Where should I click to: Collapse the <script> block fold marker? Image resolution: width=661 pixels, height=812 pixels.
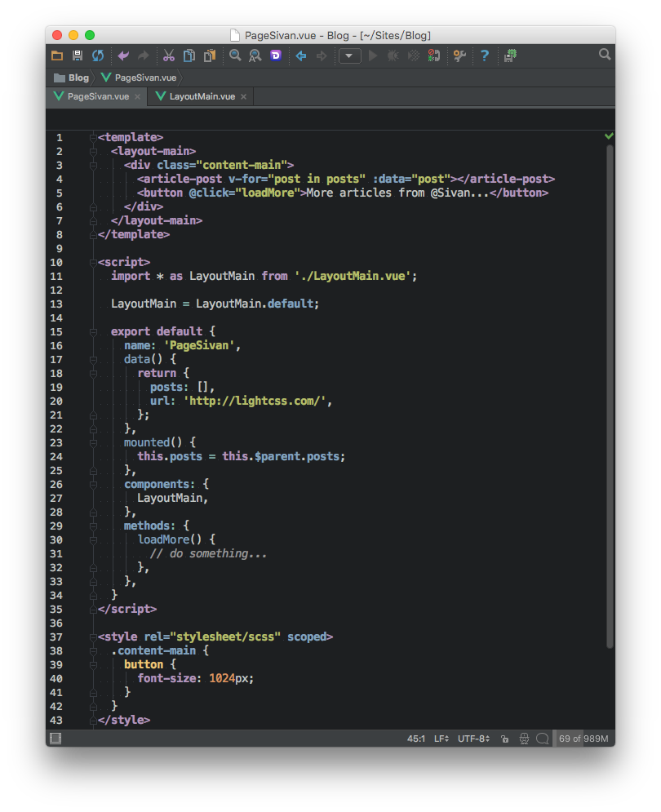(92, 262)
